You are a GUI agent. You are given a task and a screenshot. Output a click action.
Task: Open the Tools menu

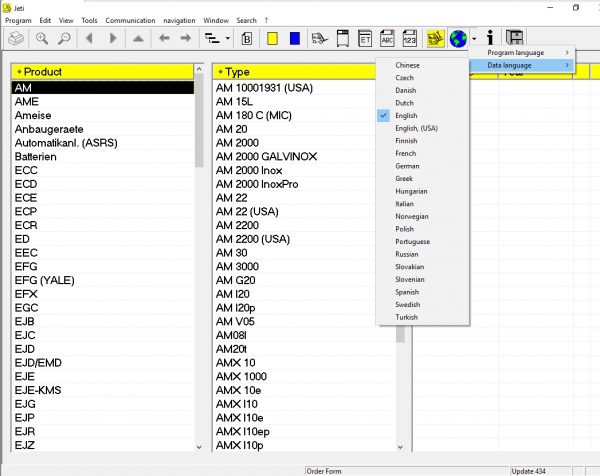(x=89, y=20)
